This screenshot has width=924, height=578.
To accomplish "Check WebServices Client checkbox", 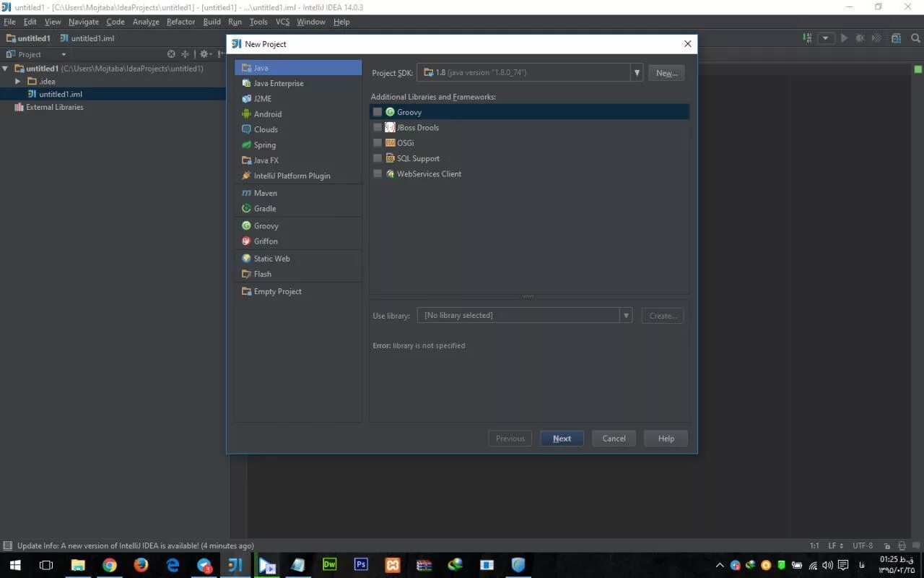I will click(x=378, y=173).
